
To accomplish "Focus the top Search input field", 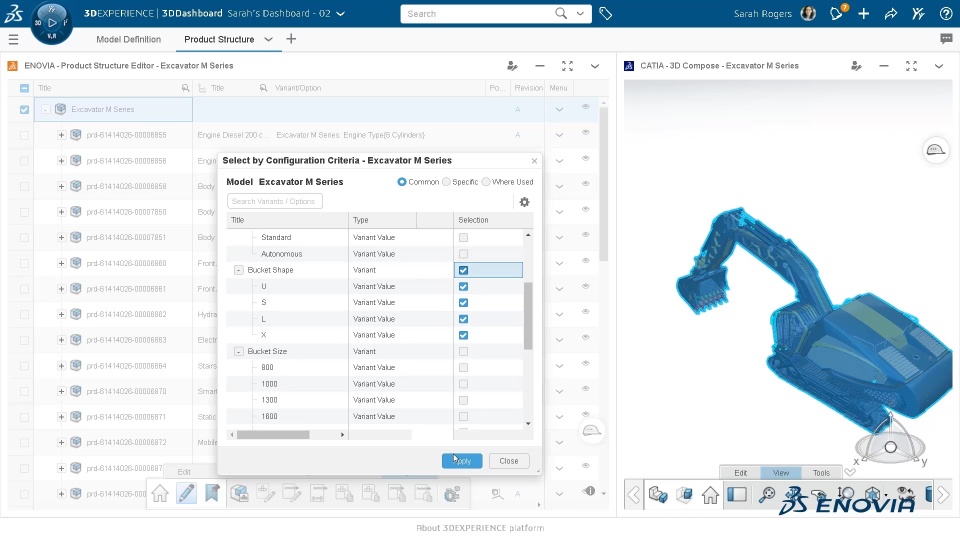I will pos(478,13).
